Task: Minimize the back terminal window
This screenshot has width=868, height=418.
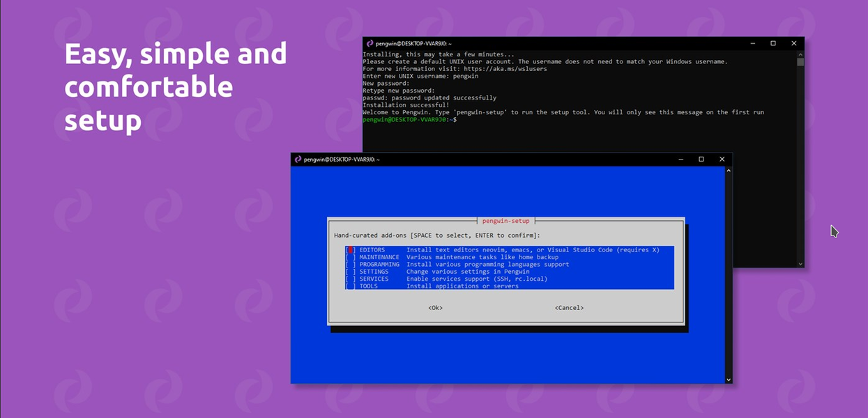Action: (752, 43)
